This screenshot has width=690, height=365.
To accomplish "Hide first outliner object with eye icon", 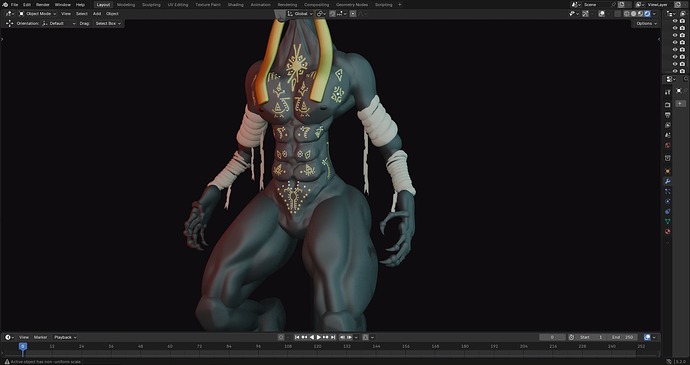I will [x=675, y=21].
